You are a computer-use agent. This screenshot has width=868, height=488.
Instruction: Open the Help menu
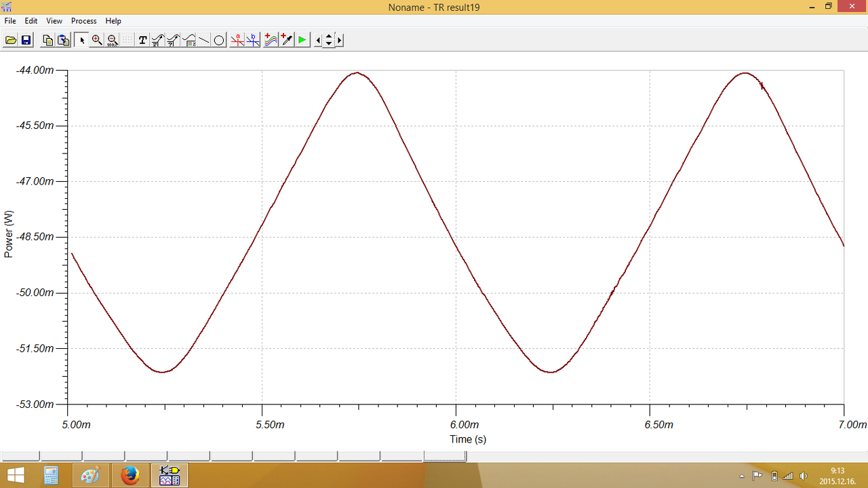113,21
